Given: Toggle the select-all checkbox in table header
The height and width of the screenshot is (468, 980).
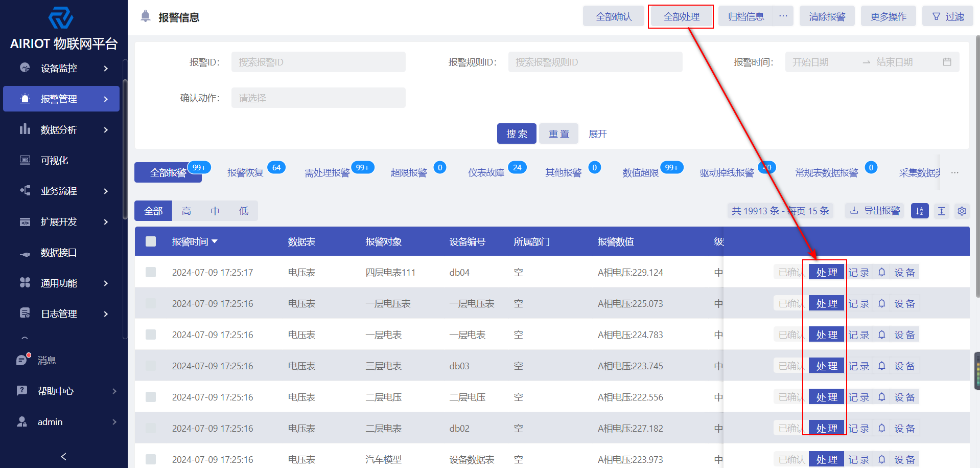Looking at the screenshot, I should pyautogui.click(x=151, y=241).
